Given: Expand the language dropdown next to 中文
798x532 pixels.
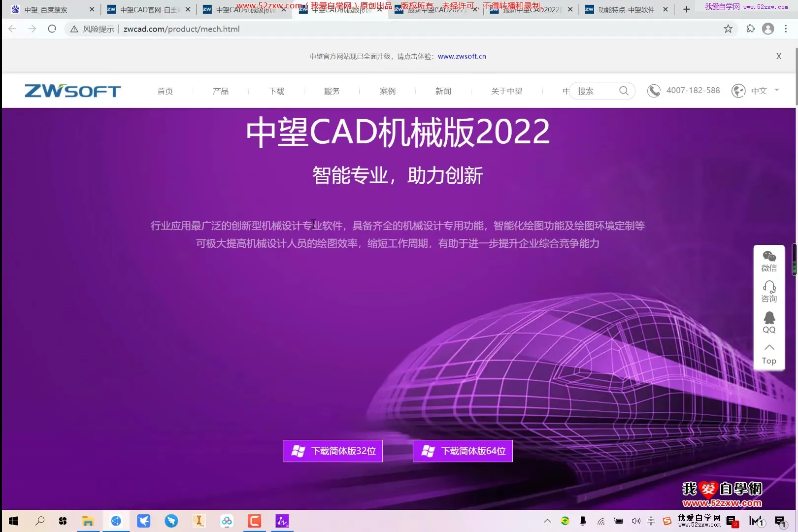Looking at the screenshot, I should click(x=776, y=91).
